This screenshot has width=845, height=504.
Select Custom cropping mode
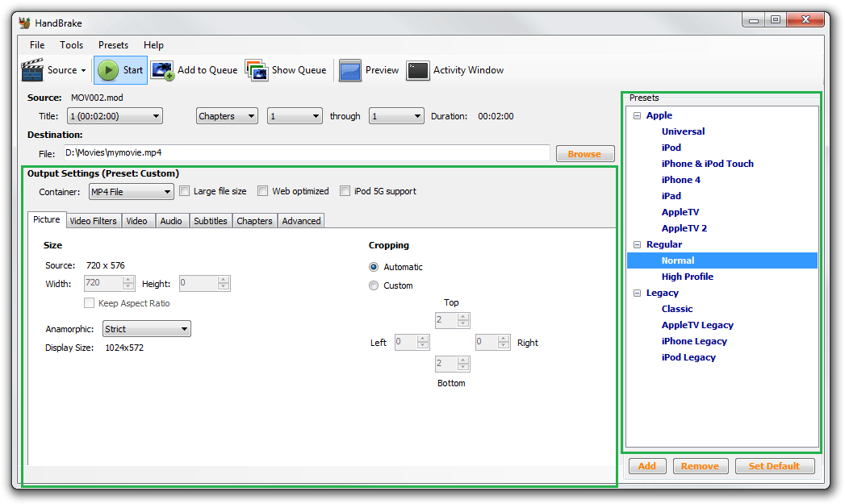[x=373, y=285]
